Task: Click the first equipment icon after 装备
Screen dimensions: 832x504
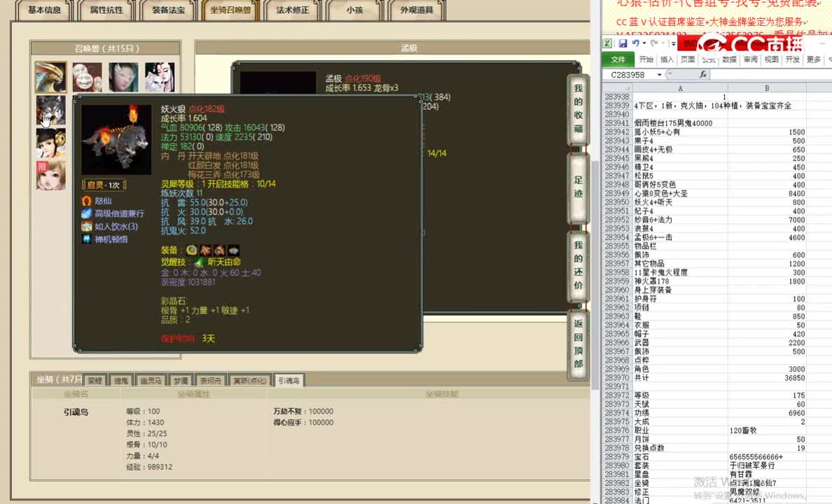Action: click(192, 250)
